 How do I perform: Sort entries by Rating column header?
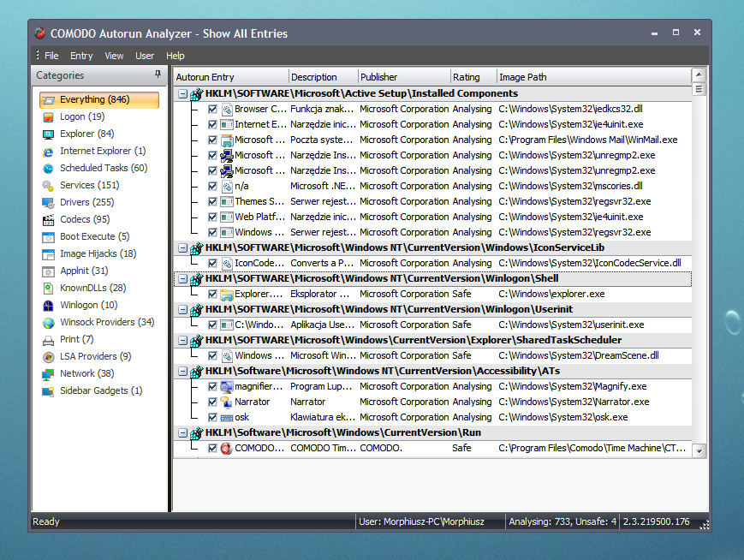[467, 77]
